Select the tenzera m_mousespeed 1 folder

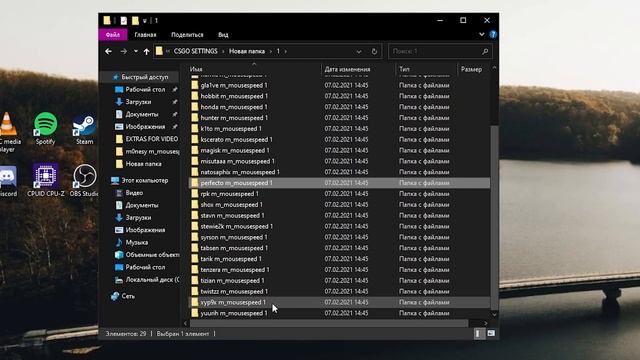(235, 270)
